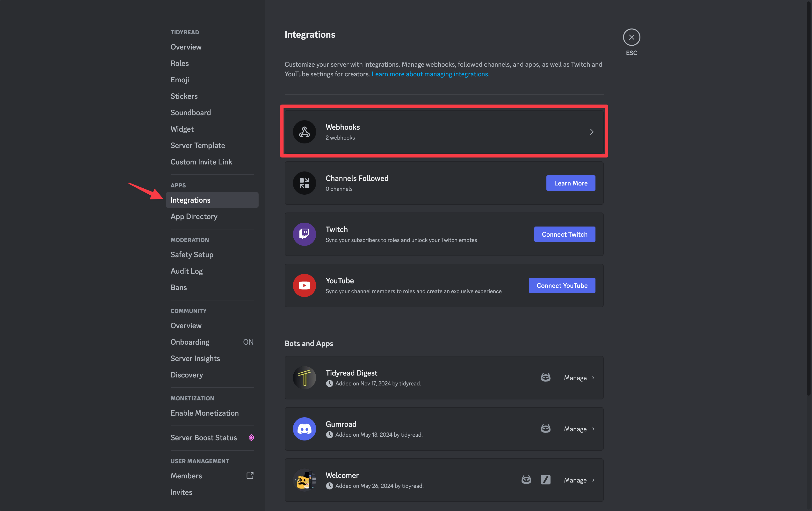
Task: Click clock icon beside Welcomer added date
Action: [x=329, y=486]
